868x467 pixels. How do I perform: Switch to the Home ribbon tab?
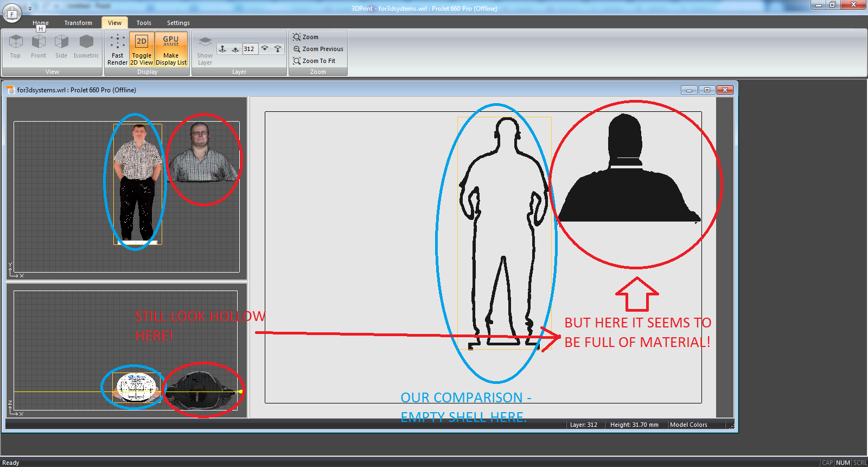tap(41, 23)
